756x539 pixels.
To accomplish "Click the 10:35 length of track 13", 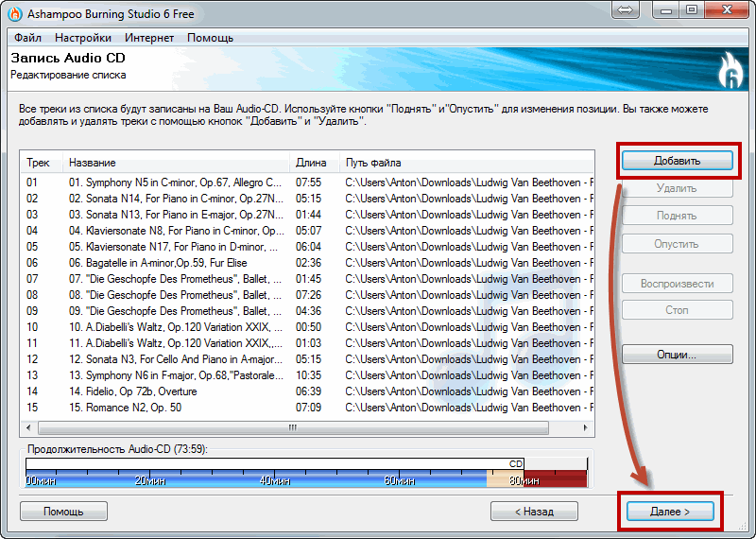I will pos(309,375).
